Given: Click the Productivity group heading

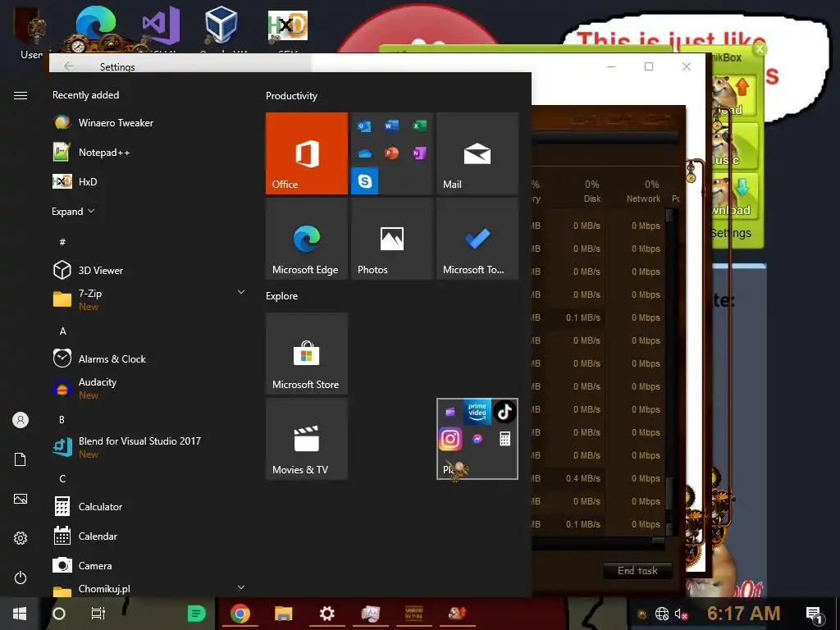Looking at the screenshot, I should point(291,96).
